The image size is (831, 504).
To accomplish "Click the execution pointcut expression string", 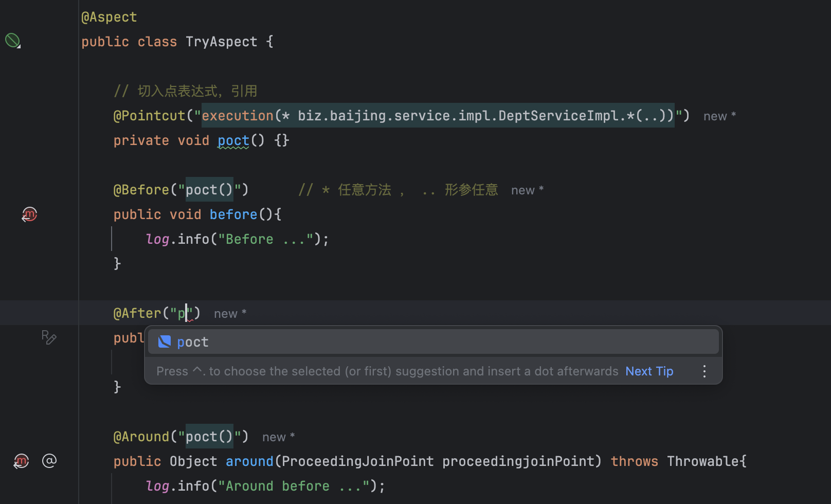I will (x=438, y=116).
